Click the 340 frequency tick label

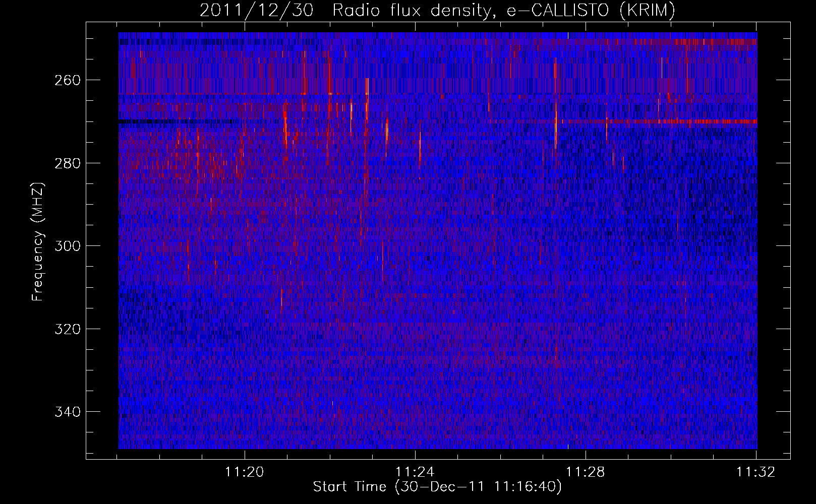[x=67, y=412]
